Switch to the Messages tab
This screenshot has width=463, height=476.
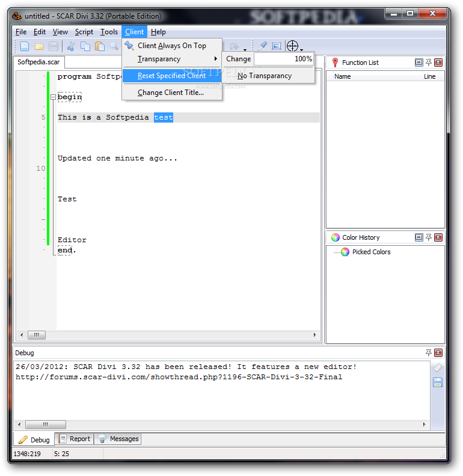pyautogui.click(x=118, y=439)
